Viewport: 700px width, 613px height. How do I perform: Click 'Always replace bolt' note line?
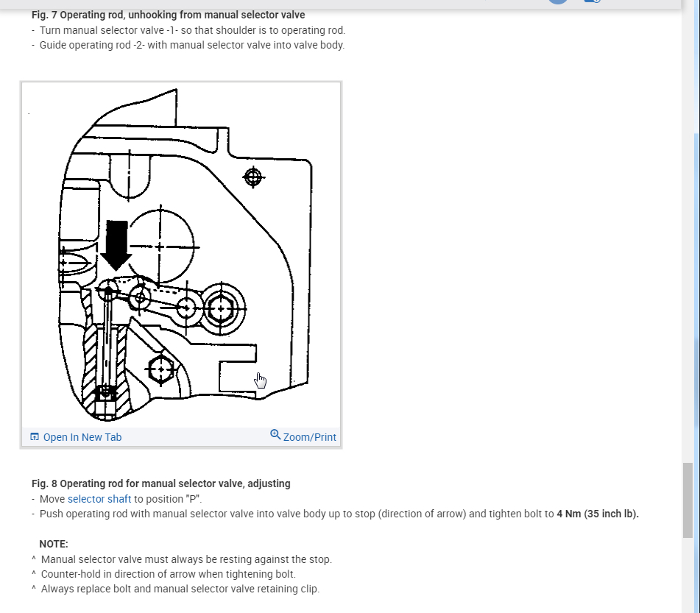click(180, 589)
